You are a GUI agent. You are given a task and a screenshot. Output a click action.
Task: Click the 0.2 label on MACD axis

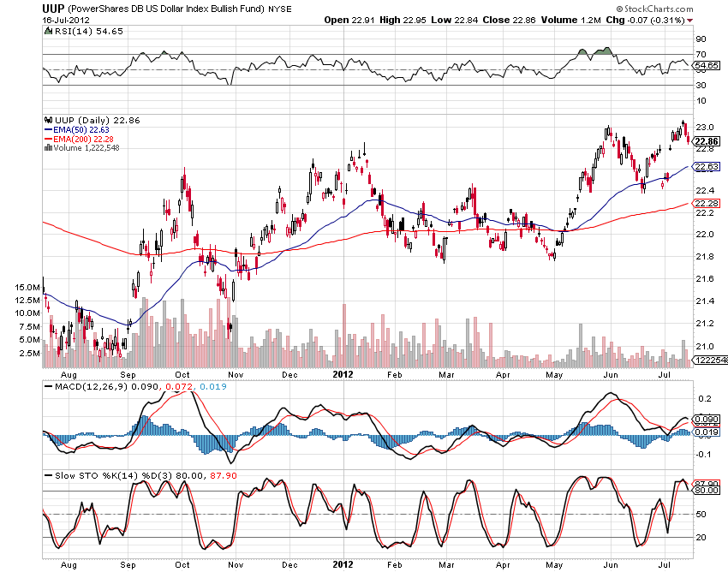(x=705, y=399)
